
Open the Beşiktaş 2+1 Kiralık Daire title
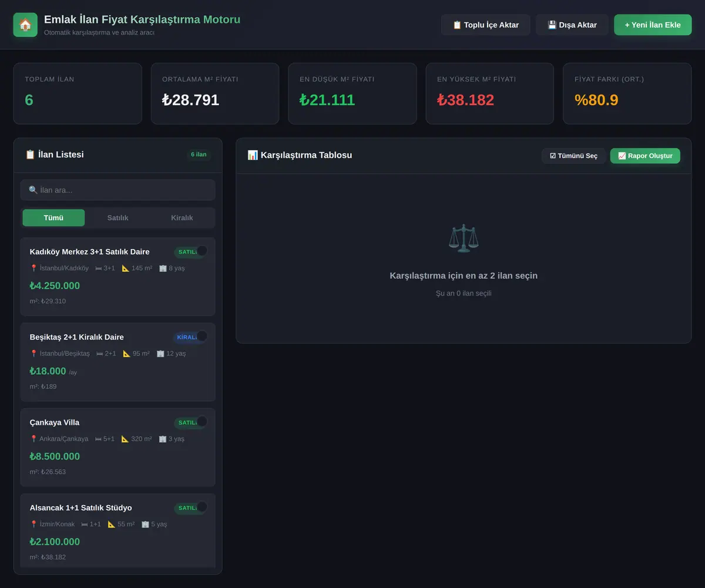77,337
